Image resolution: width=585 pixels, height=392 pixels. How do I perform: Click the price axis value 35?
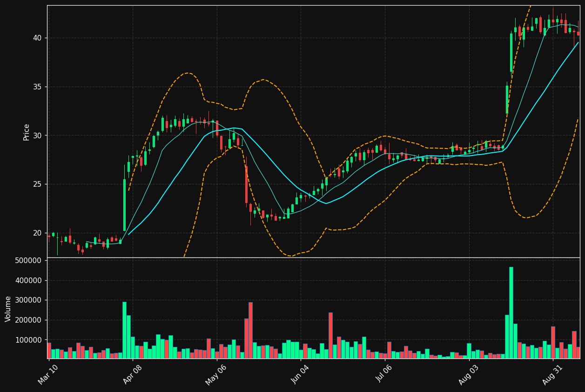37,87
